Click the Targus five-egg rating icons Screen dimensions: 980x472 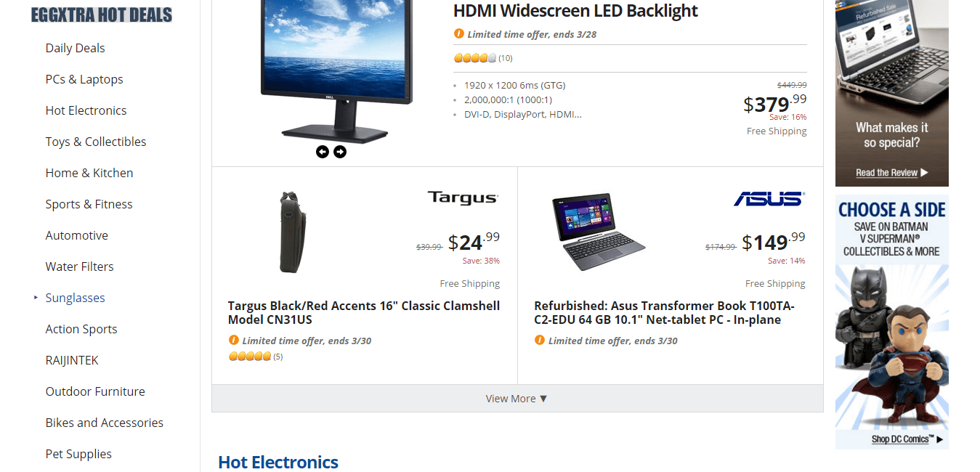tap(250, 356)
